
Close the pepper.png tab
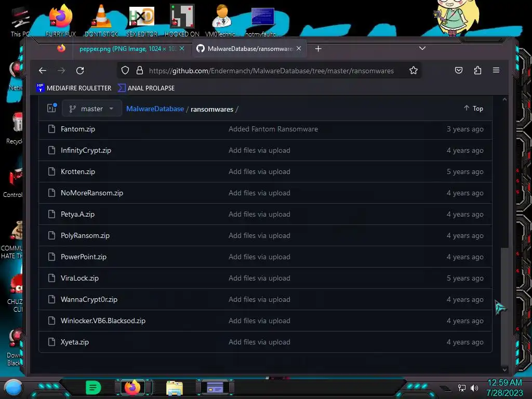182,48
